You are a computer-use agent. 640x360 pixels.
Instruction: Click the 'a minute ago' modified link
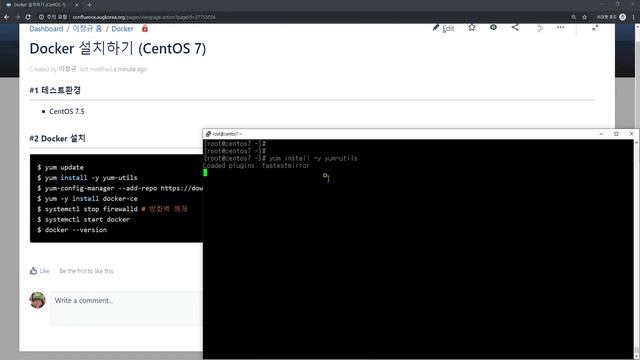(130, 69)
